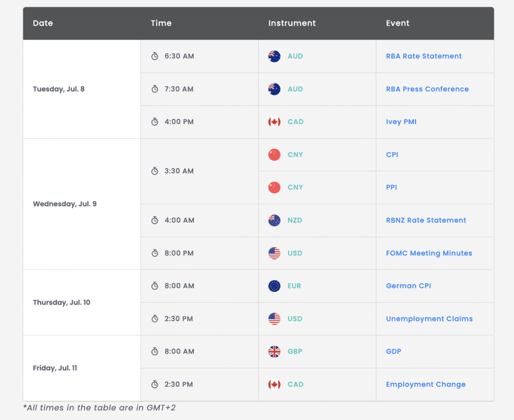Open the German CPI event link

(408, 286)
